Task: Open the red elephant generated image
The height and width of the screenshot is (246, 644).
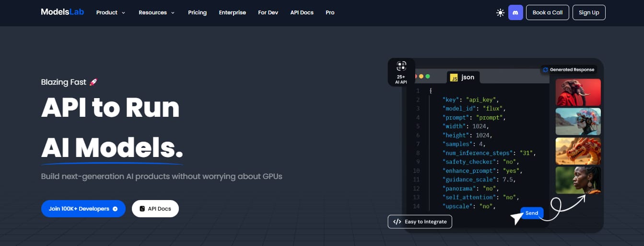Action: [578, 92]
